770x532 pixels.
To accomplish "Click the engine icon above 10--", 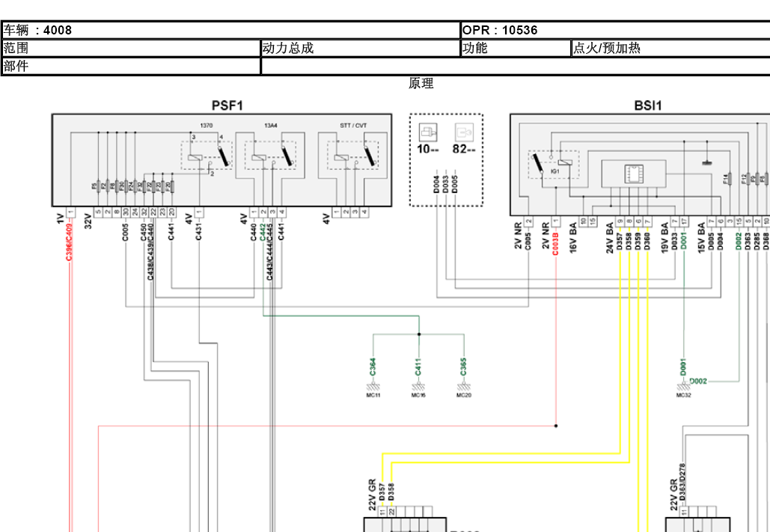I will (x=427, y=132).
